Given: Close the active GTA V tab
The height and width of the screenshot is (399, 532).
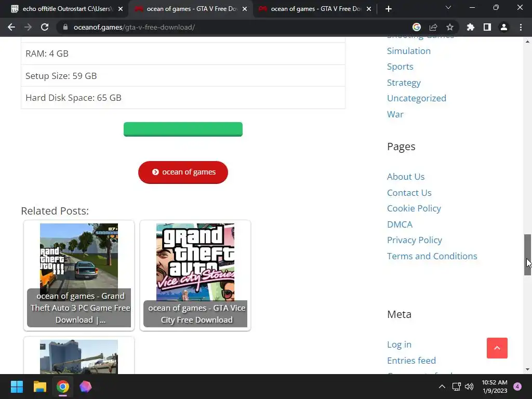Looking at the screenshot, I should [x=245, y=9].
